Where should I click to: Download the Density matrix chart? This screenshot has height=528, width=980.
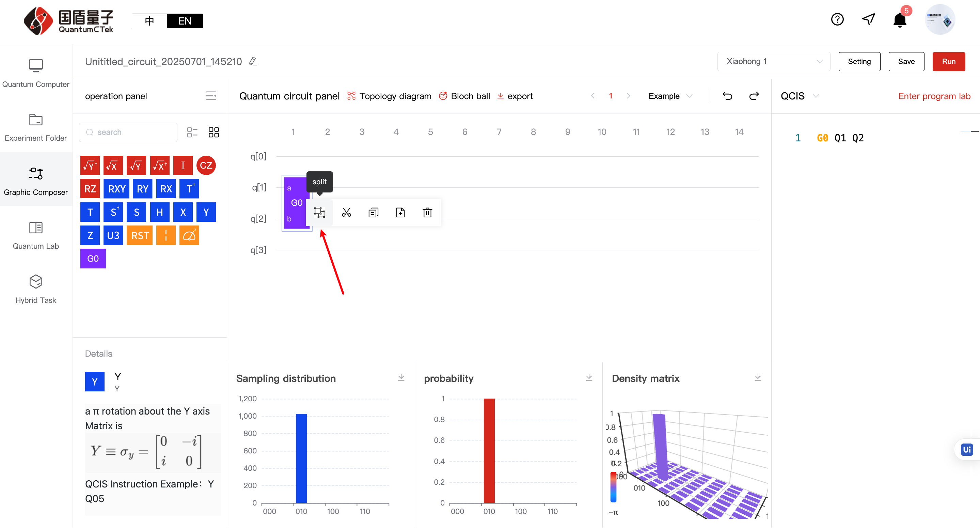[x=758, y=377]
